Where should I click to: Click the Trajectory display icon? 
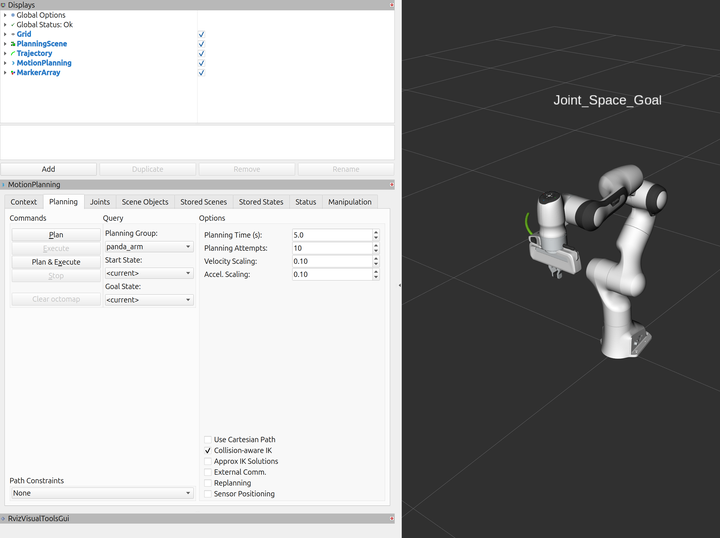click(x=13, y=53)
